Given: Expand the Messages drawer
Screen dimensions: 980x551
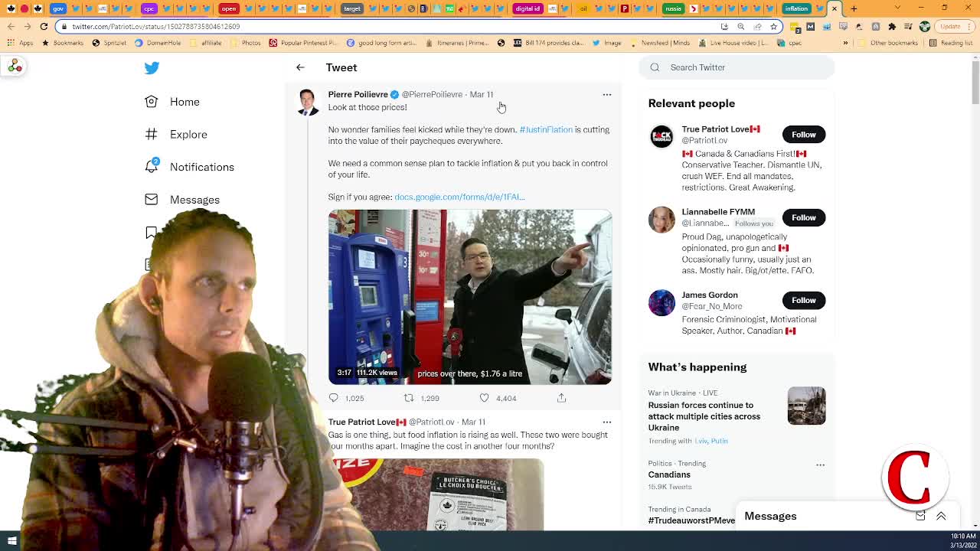Looking at the screenshot, I should (941, 517).
